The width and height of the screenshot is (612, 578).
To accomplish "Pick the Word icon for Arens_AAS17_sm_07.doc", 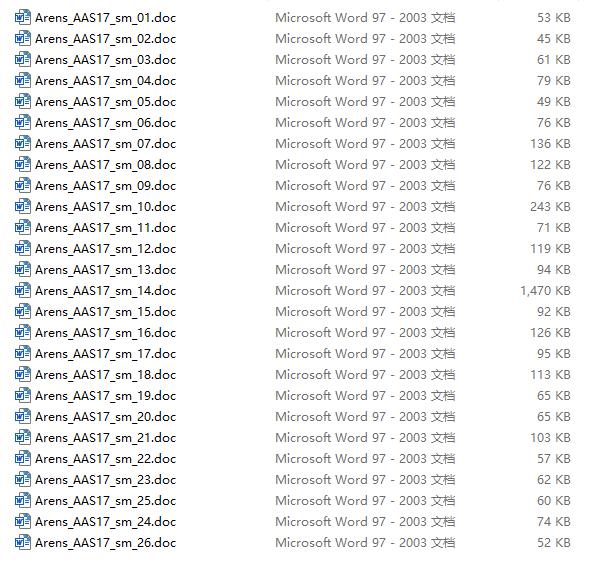I will 23,144.
